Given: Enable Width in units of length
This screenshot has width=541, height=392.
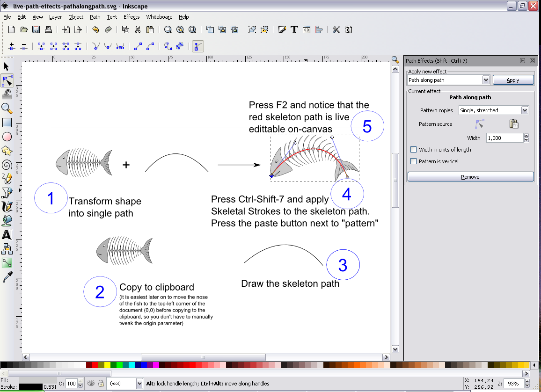Looking at the screenshot, I should (413, 150).
